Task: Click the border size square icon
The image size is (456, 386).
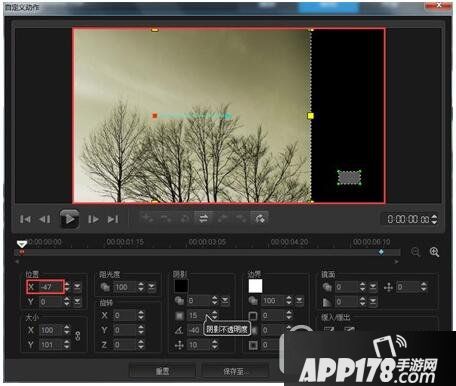Action: (253, 315)
